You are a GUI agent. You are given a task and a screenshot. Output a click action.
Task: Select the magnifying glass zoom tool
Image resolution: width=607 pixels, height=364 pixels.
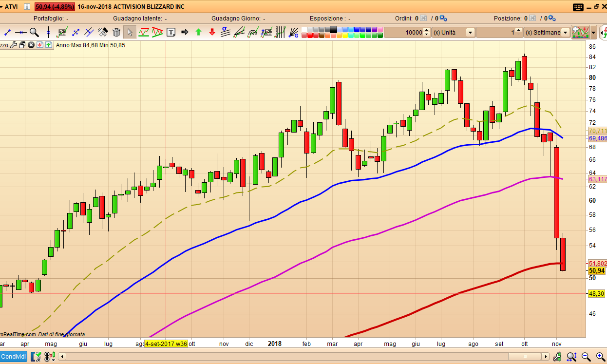coord(34,32)
